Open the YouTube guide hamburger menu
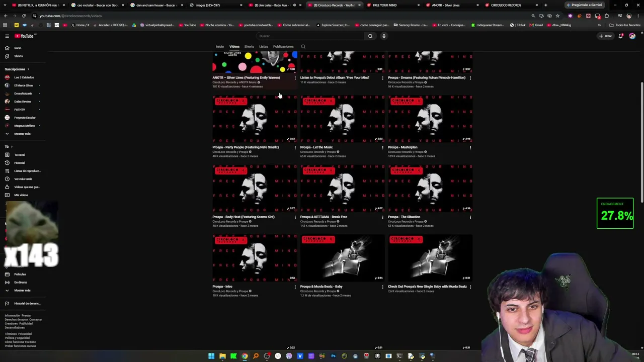 [7, 36]
